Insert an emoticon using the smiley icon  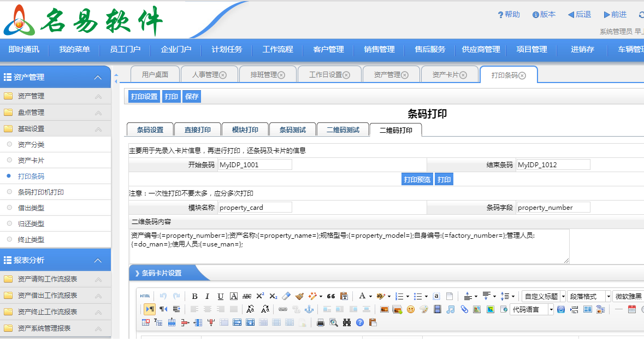point(411,309)
